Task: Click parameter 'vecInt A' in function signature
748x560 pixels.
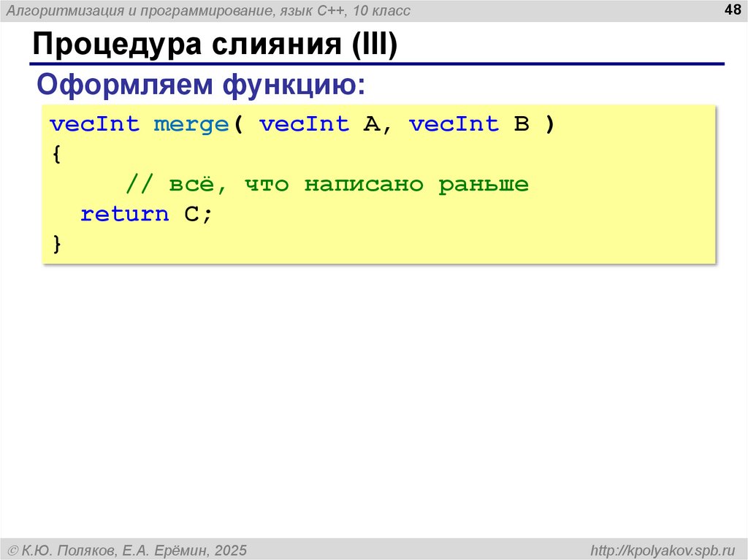Action: (x=320, y=124)
